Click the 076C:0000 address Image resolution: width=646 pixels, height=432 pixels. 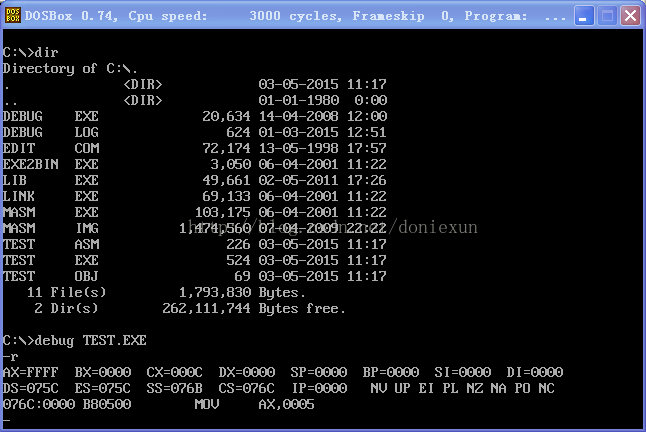tap(39, 404)
